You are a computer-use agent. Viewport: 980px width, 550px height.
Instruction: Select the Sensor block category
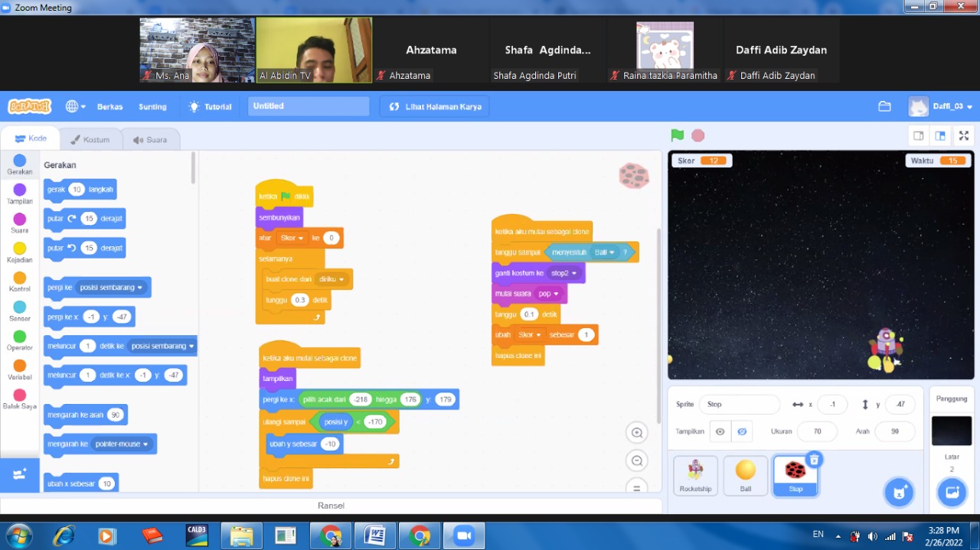coord(20,311)
